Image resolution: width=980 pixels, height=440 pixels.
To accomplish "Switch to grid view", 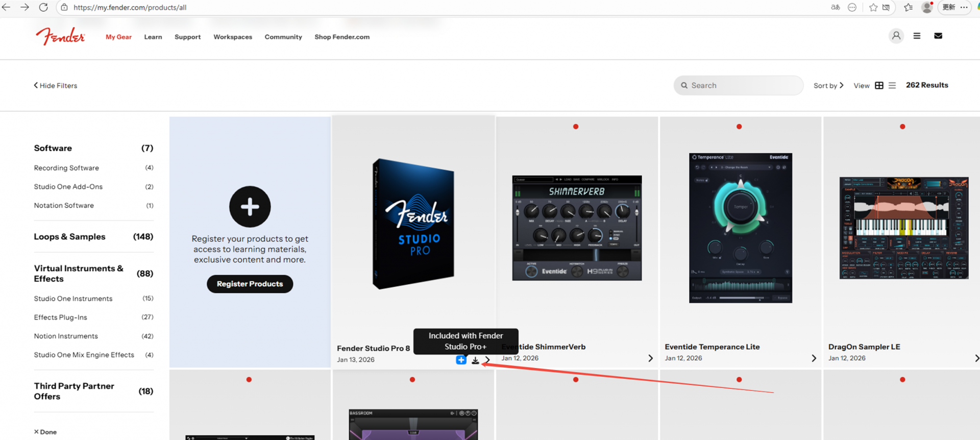I will pos(879,86).
